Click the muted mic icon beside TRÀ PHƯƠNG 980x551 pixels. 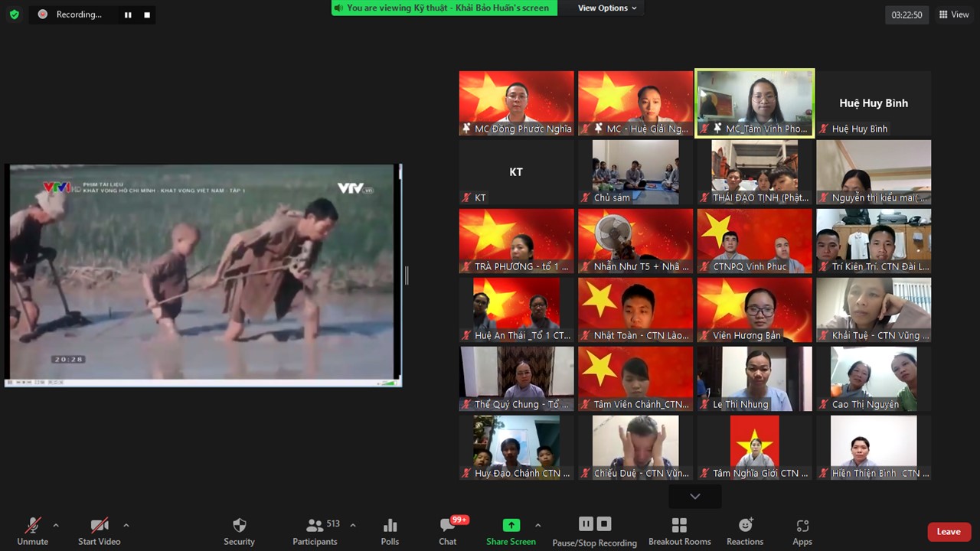(466, 266)
